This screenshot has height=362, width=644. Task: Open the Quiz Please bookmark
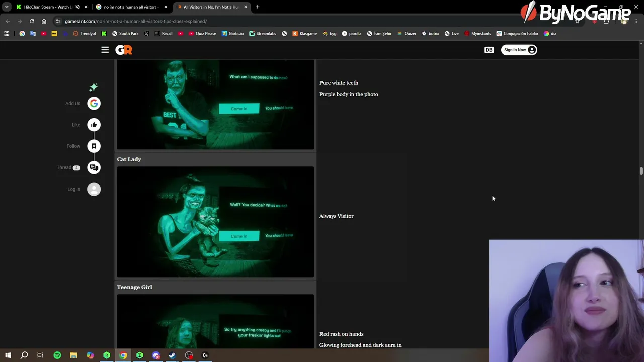[202, 34]
